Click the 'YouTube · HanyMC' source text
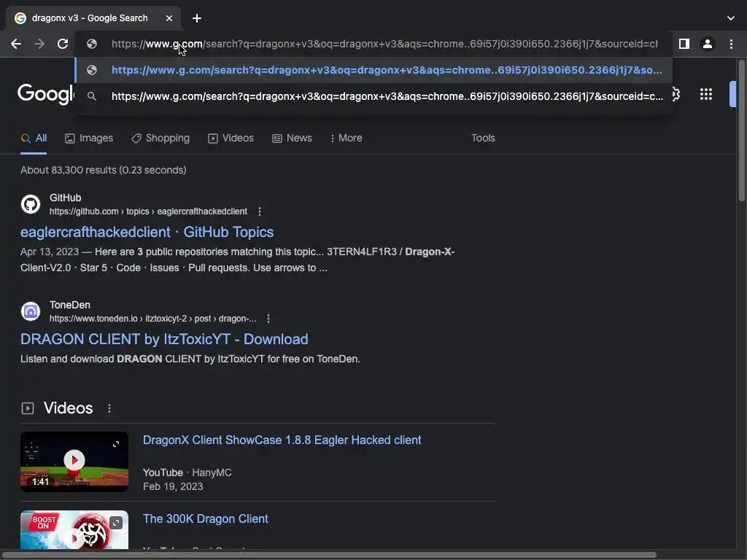This screenshot has height=560, width=747. pyautogui.click(x=187, y=472)
